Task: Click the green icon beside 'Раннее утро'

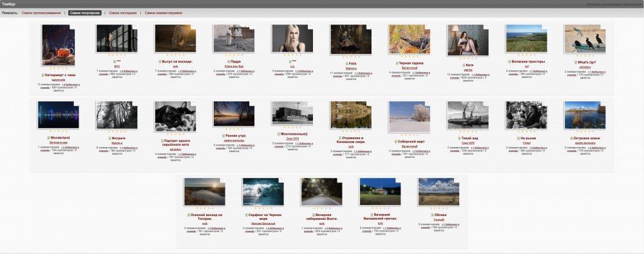Action: click(x=224, y=135)
